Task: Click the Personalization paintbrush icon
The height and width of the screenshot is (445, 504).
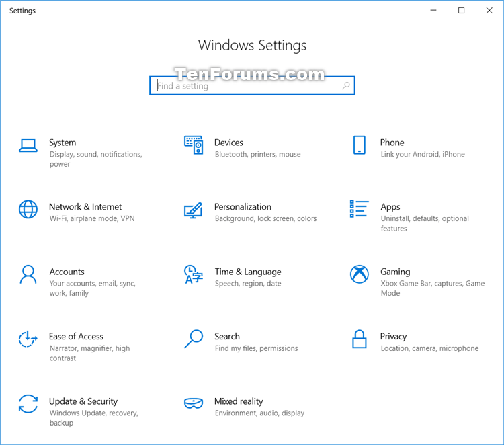Action: tap(193, 210)
